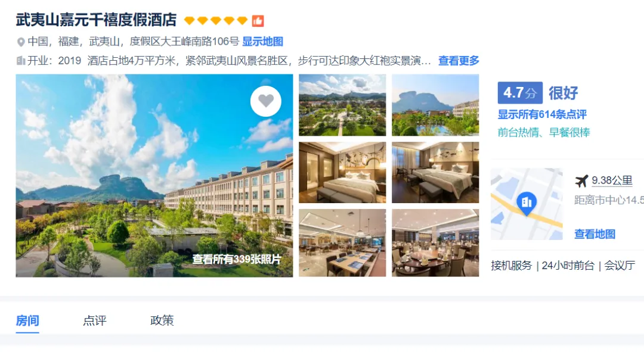This screenshot has height=352, width=644.
Task: Click the blue hotel marker on map
Action: 527,203
